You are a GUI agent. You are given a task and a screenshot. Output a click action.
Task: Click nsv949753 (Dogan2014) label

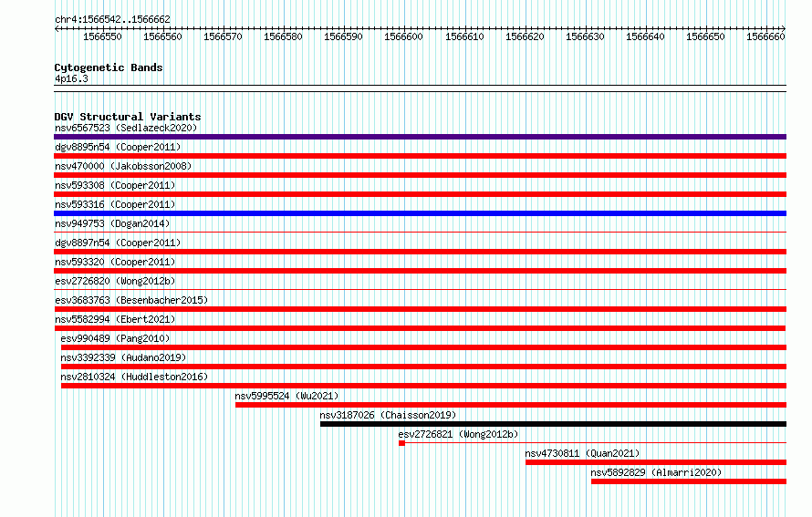click(112, 223)
